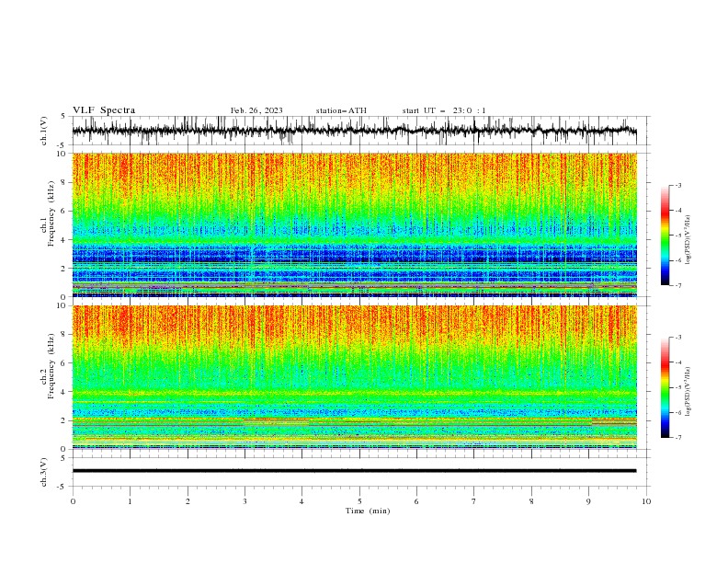This screenshot has height=563, width=728.
Task: Click the "ch.3(V)" axis label
Action: click(x=44, y=472)
